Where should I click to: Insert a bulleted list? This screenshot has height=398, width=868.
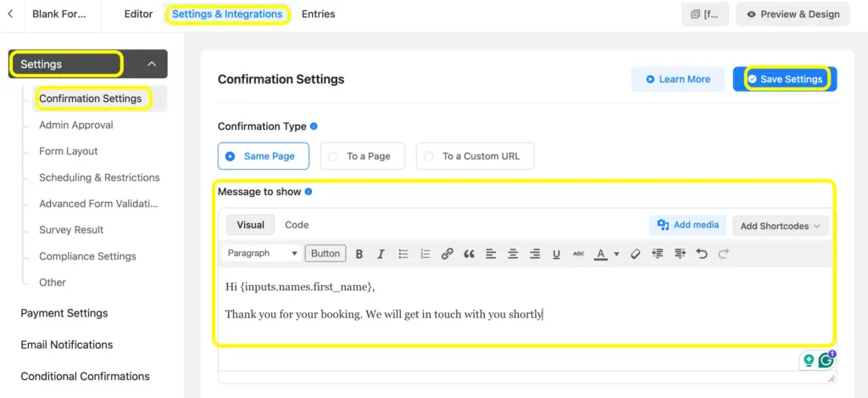(x=403, y=254)
